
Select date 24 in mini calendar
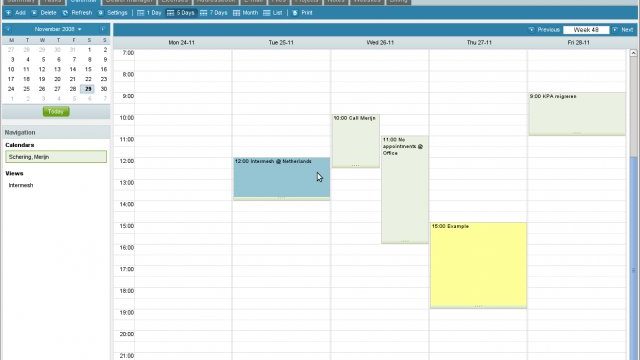click(x=11, y=89)
